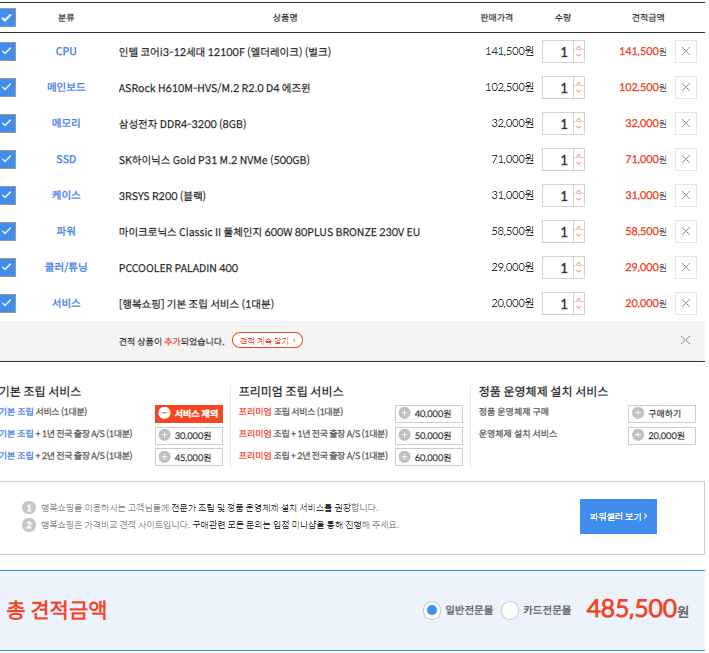Click the ASRock H610M-HVS/M.2 product name
Viewport: 709px width, 653px height.
tap(214, 88)
